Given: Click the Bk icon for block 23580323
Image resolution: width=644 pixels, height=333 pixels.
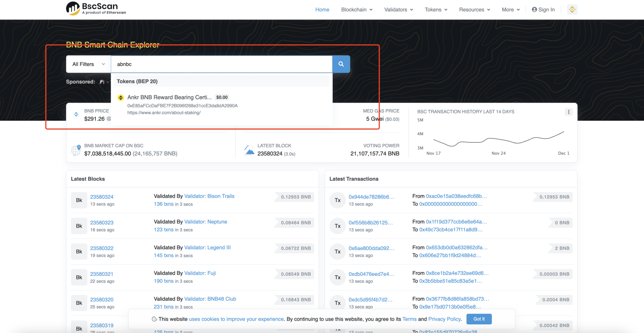Looking at the screenshot, I should (x=79, y=226).
